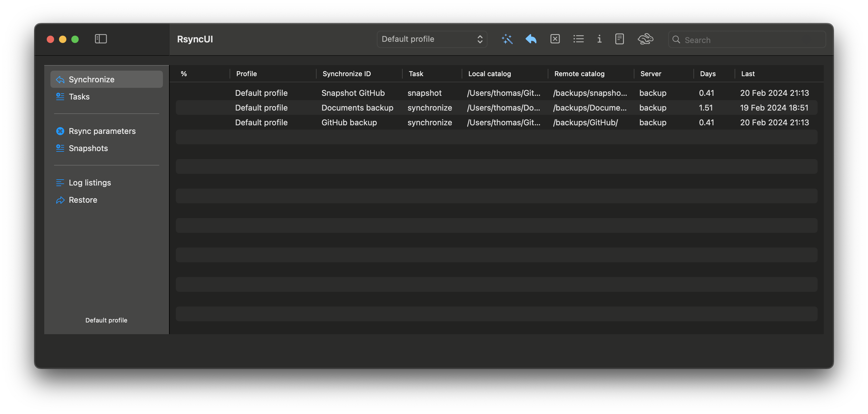868x414 pixels.
Task: Click the boxed X reset icon
Action: click(x=555, y=39)
